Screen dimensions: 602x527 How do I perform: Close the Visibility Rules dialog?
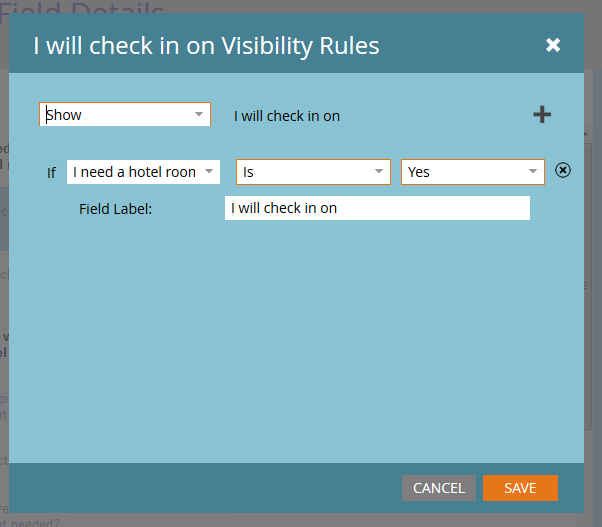tap(553, 45)
